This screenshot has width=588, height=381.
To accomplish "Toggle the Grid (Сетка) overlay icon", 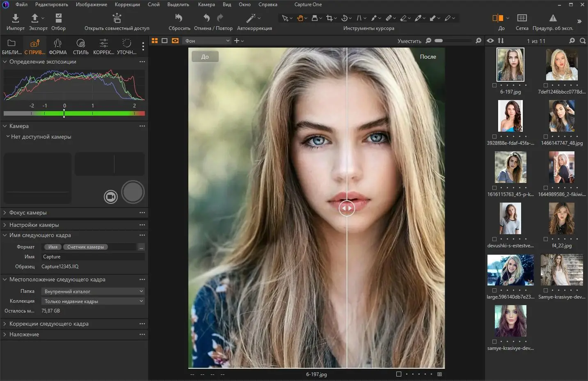I will [522, 18].
